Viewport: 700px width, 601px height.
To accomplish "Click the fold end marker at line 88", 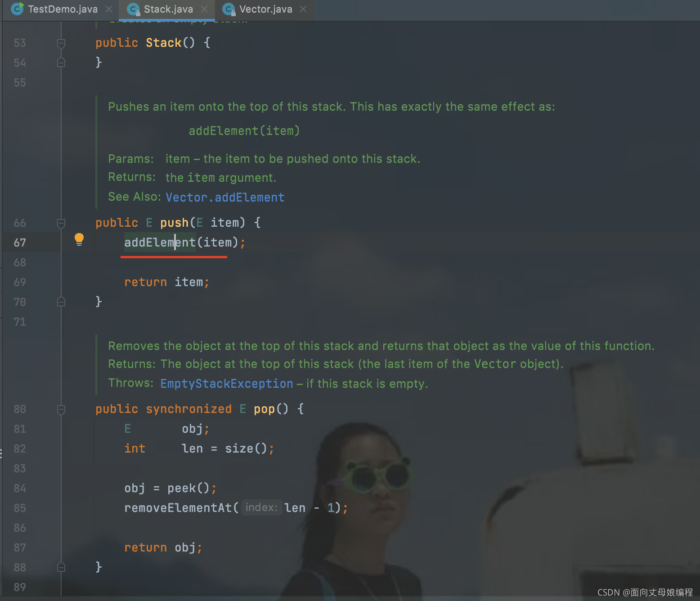I will click(61, 567).
